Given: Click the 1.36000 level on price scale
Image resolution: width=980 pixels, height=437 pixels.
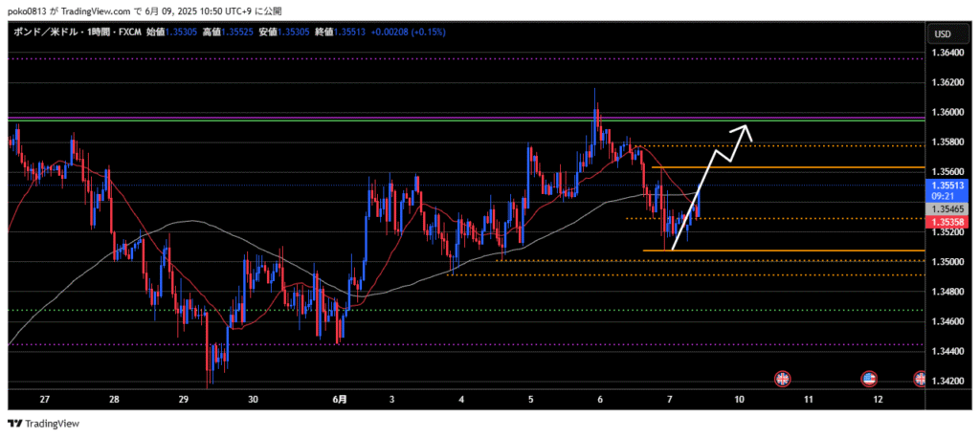Looking at the screenshot, I should (x=947, y=112).
